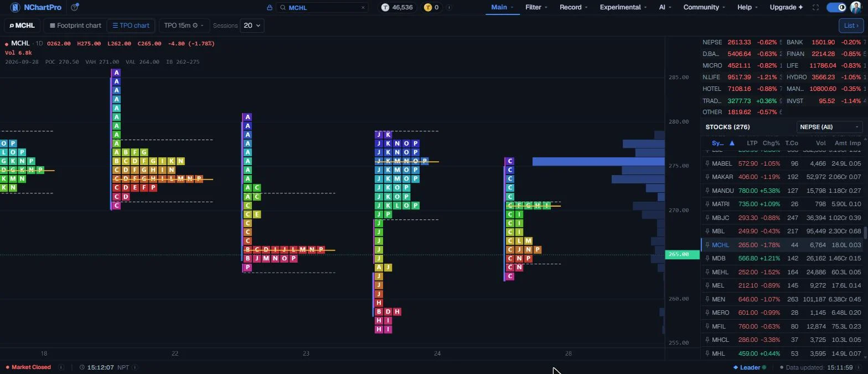Open the gold token balance counter
The image size is (868, 374).
431,7
